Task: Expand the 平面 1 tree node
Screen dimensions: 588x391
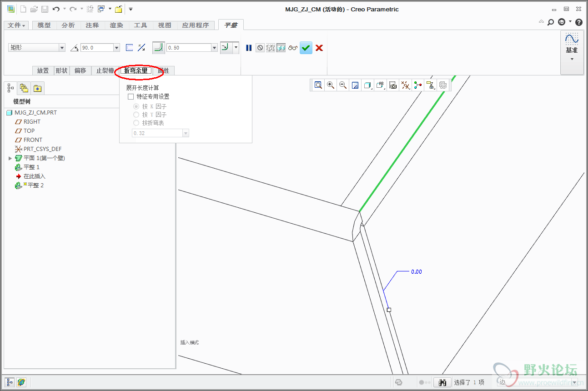Action: click(x=10, y=158)
